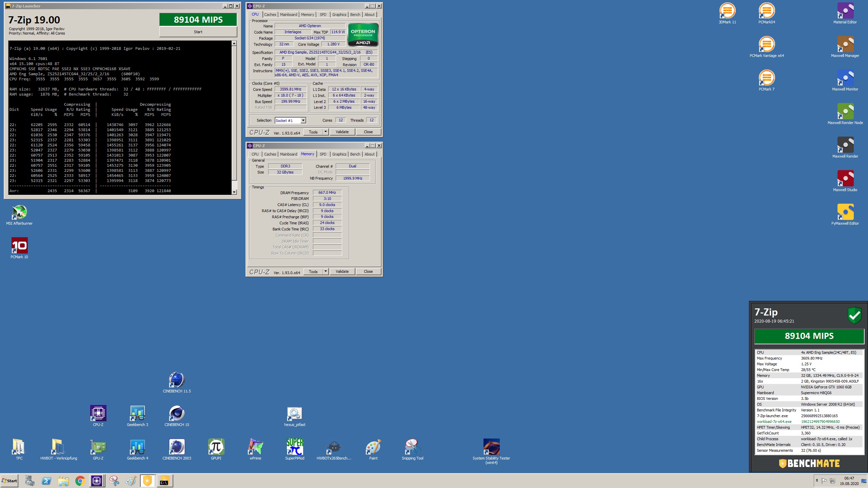Launch the CINEBENCH 15 desktop icon
Image resolution: width=868 pixels, height=488 pixels.
(177, 416)
